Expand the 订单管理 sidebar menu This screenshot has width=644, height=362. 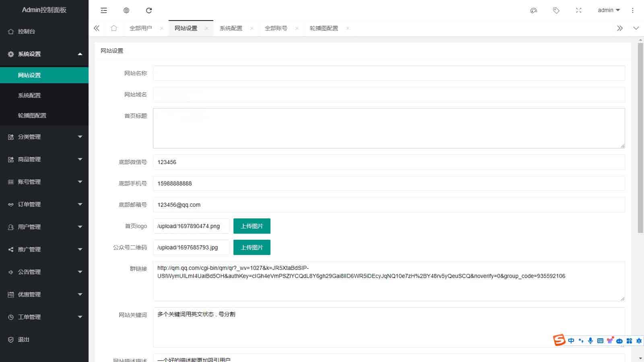tap(44, 204)
